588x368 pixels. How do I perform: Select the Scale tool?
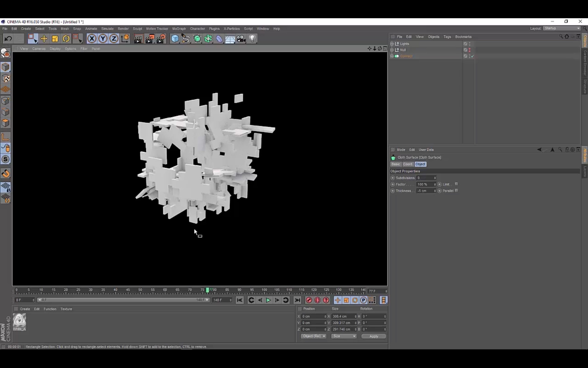55,39
